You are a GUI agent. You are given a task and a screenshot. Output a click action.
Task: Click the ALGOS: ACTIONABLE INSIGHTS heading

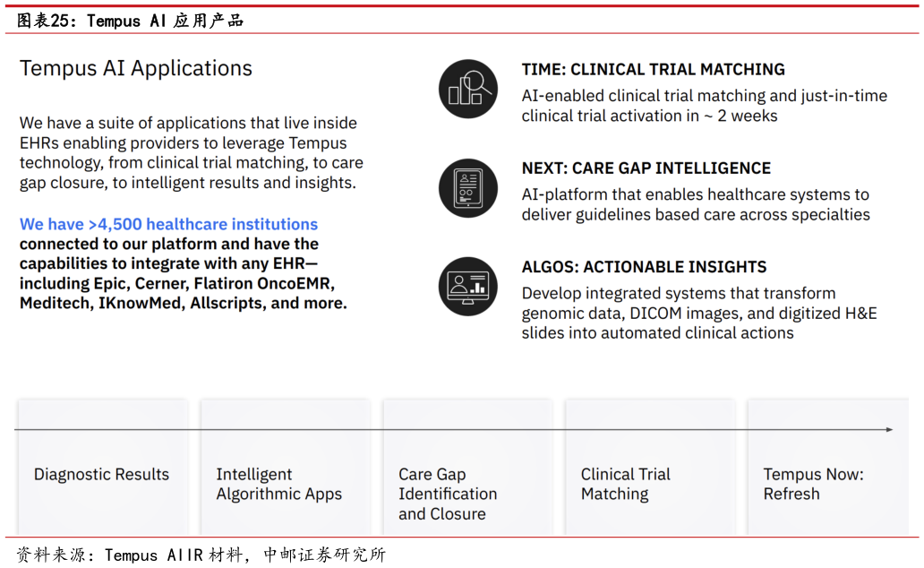[x=644, y=267]
